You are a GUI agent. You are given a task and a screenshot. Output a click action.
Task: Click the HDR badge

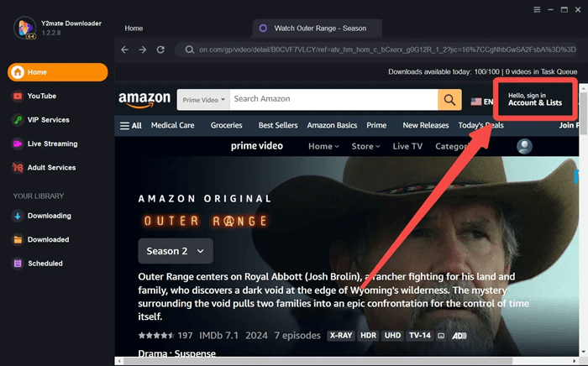pyautogui.click(x=368, y=335)
